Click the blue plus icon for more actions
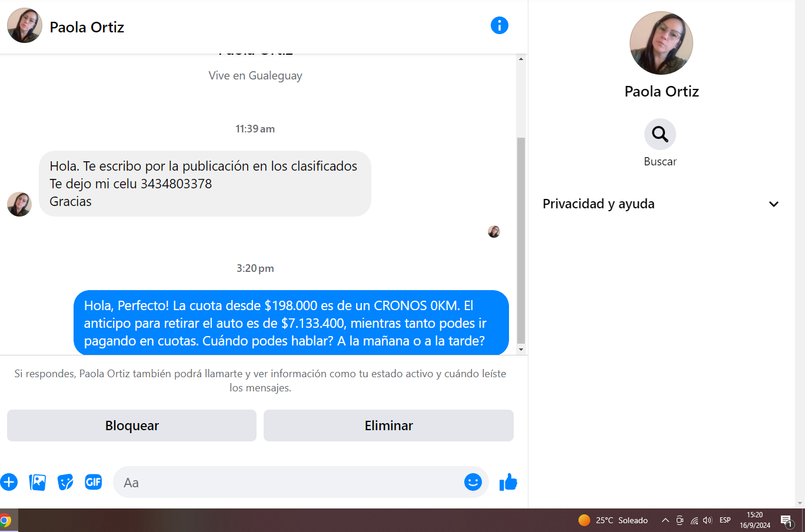 (x=9, y=483)
